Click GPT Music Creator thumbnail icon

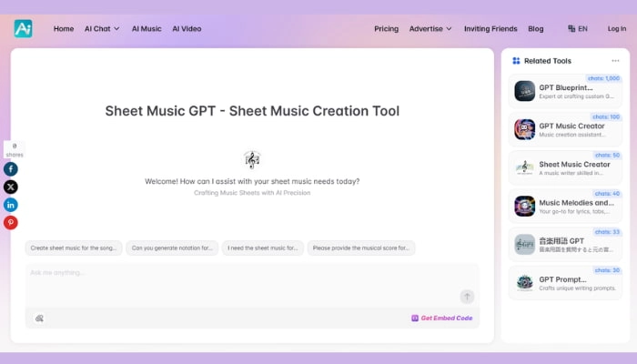click(524, 129)
